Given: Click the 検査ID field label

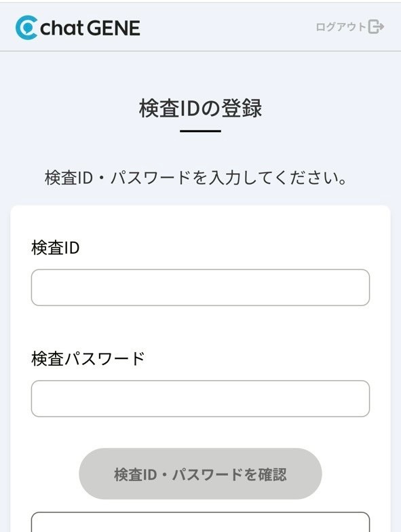Looking at the screenshot, I should [x=56, y=248].
